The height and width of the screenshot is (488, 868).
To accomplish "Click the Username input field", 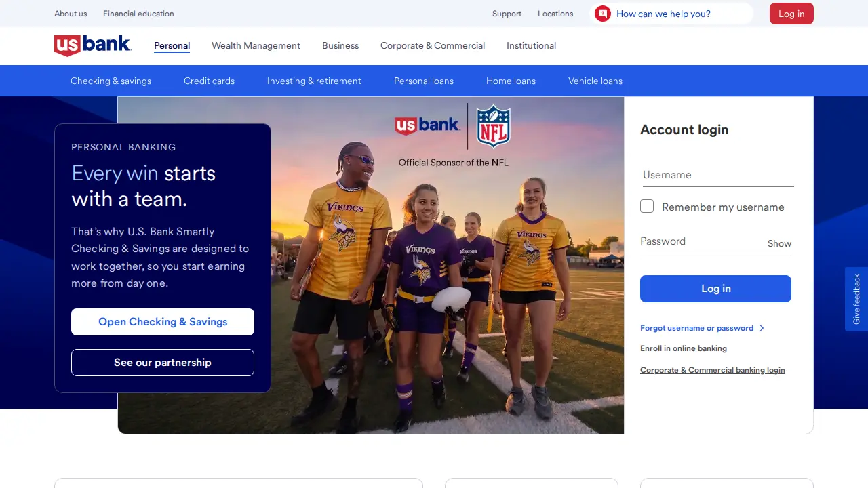I will click(718, 175).
